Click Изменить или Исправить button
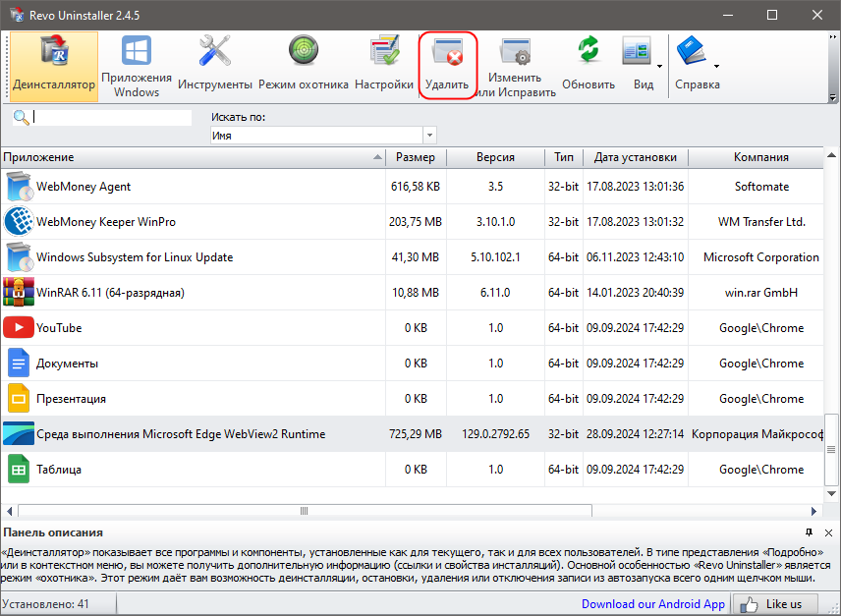Screen dimensions: 841x616 [x=515, y=67]
